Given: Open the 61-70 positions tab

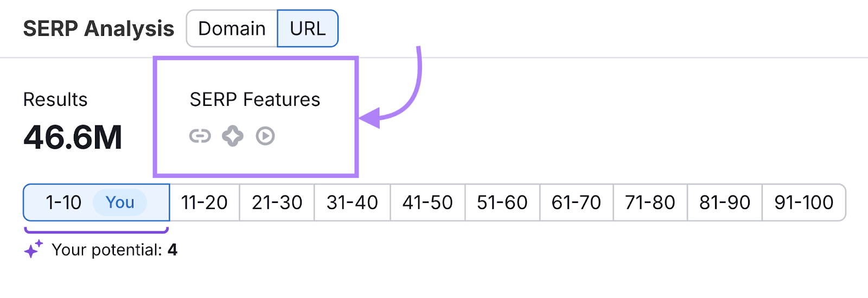Looking at the screenshot, I should click(x=576, y=202).
